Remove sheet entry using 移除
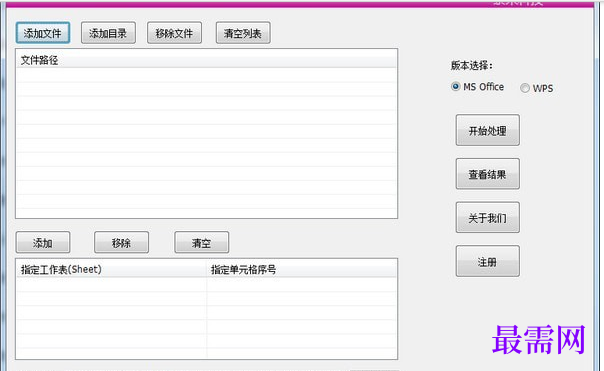Screen dimensions: 604x371 click(x=121, y=243)
